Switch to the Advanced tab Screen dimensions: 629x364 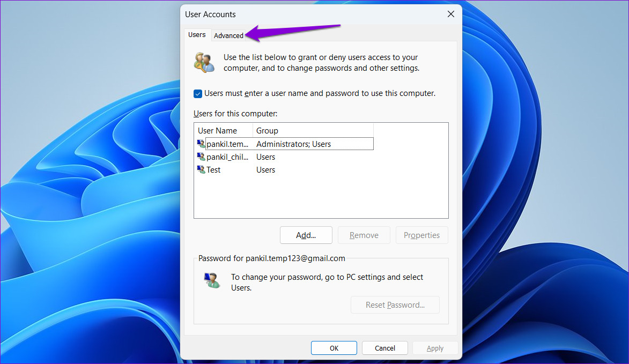(228, 35)
